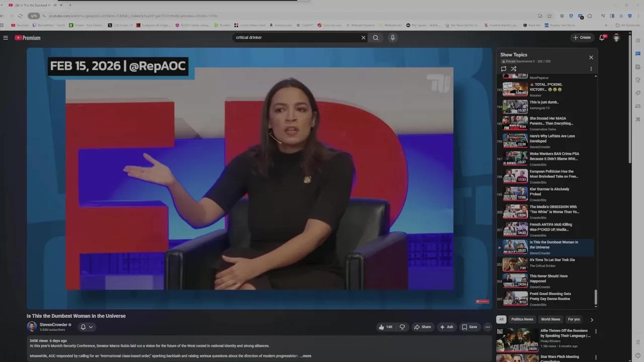Select 'It's Time To Let Star Trek Die'

(x=546, y=264)
